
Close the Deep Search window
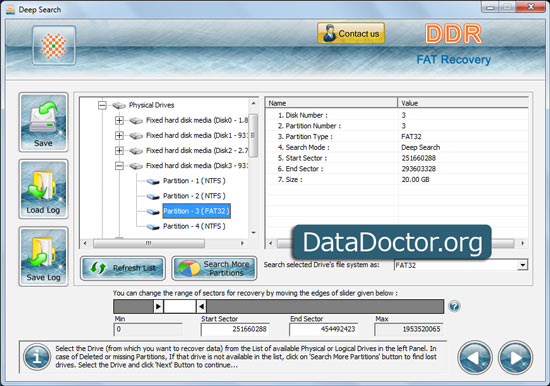(x=531, y=6)
